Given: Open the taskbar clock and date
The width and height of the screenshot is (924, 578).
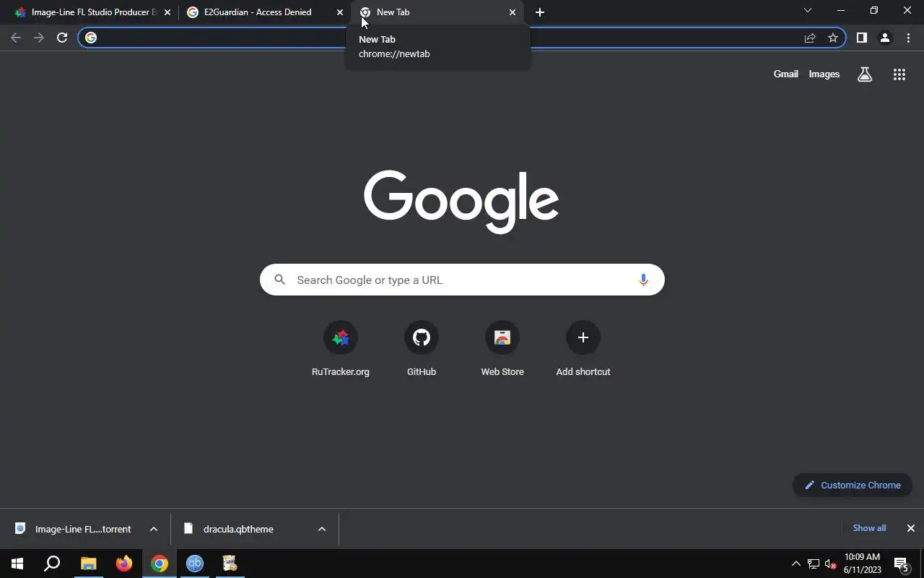Looking at the screenshot, I should point(862,564).
